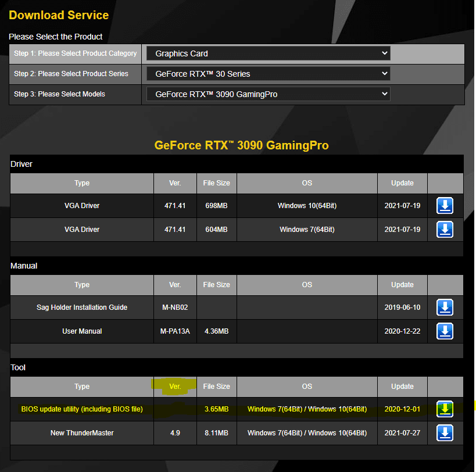Viewport: 476px width, 472px height.
Task: Expand the Models dropdown showing 3090 GamingPro
Action: 269,94
